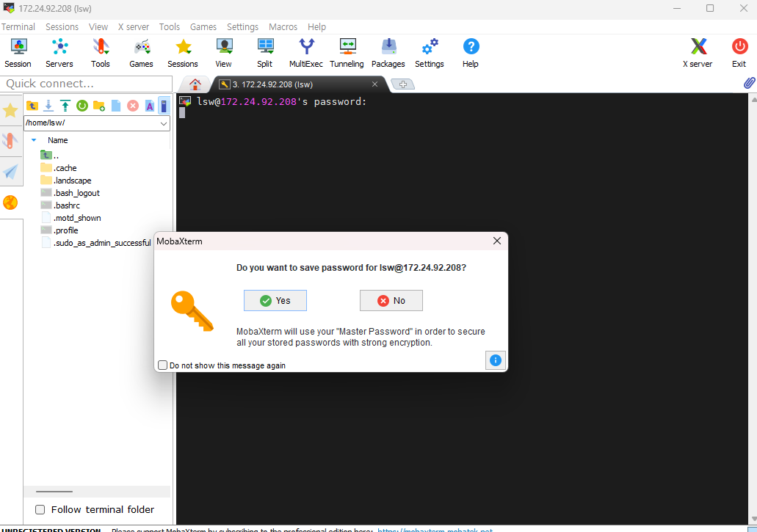Open the Macros menu
Screen dimensions: 757x532
coord(283,27)
